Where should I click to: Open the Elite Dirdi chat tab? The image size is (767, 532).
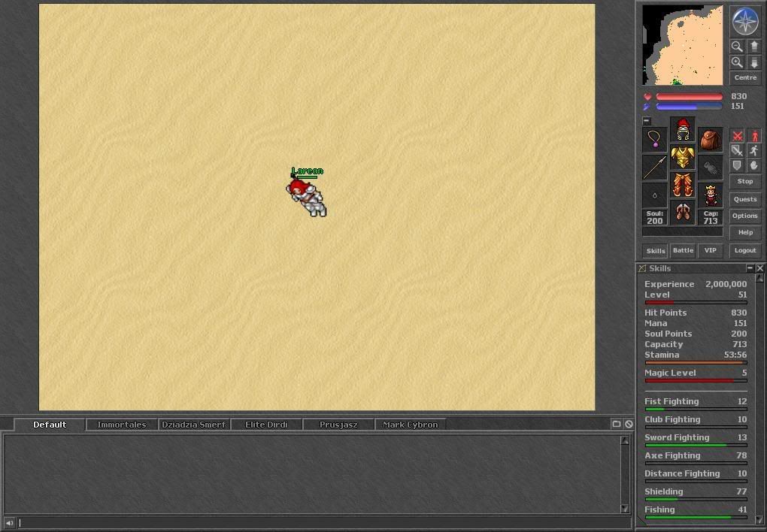(x=267, y=425)
